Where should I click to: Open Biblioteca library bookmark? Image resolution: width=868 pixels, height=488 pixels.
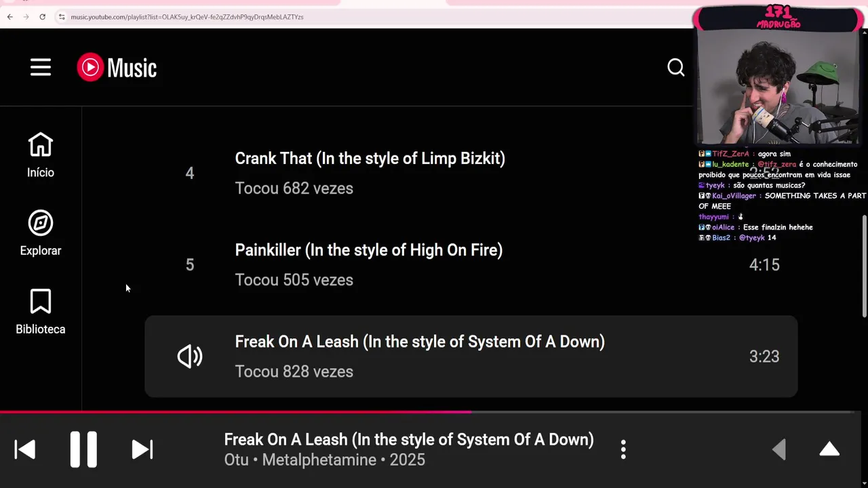tap(41, 312)
